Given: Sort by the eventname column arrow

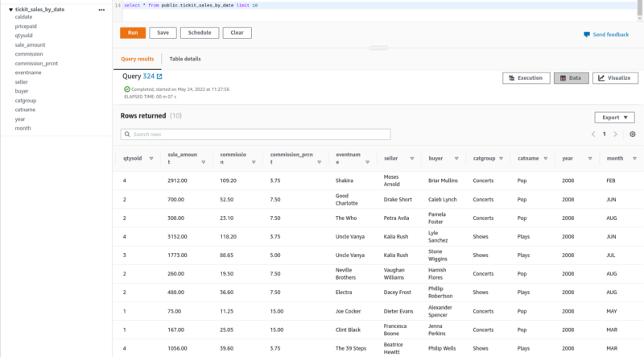Looking at the screenshot, I should pyautogui.click(x=368, y=162).
